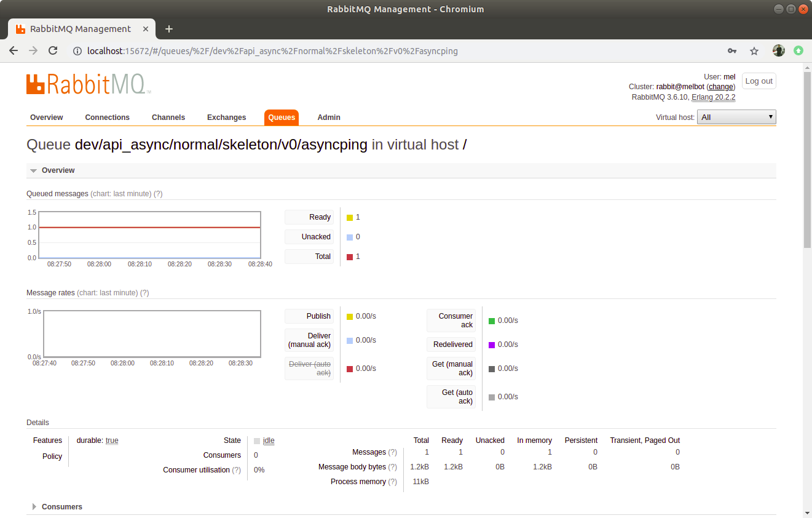Open the user profile avatar in Chromium
Image resolution: width=812 pixels, height=518 pixels.
coord(779,51)
